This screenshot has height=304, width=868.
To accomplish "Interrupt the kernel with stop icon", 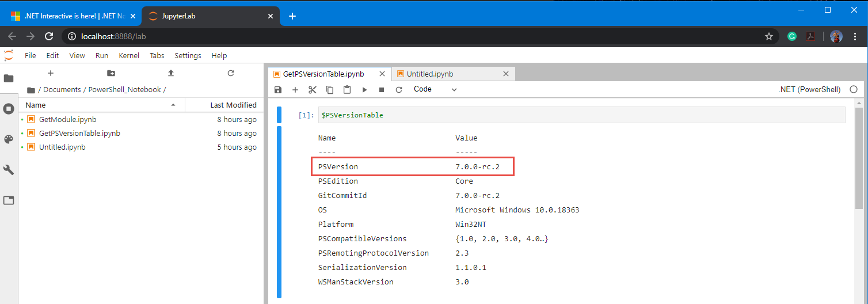I will tap(382, 90).
